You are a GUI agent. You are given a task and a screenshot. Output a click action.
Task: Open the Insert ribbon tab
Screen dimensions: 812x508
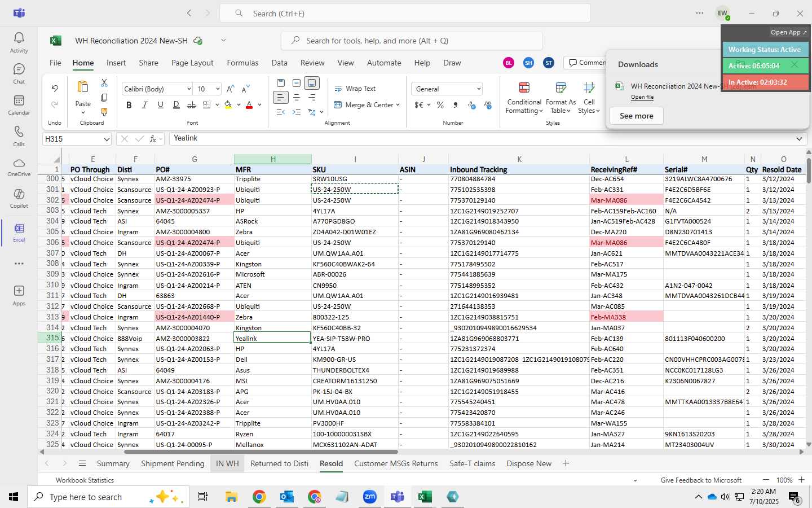(116, 63)
